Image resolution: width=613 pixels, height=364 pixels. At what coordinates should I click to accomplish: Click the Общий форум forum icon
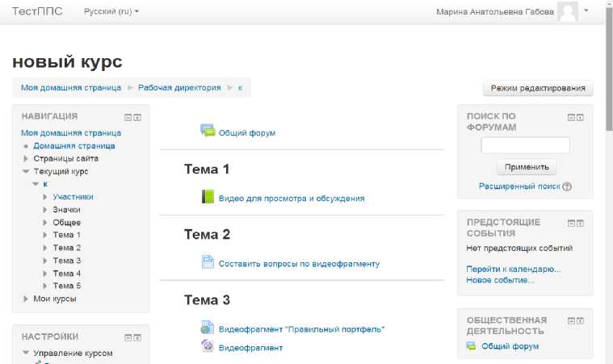[208, 132]
